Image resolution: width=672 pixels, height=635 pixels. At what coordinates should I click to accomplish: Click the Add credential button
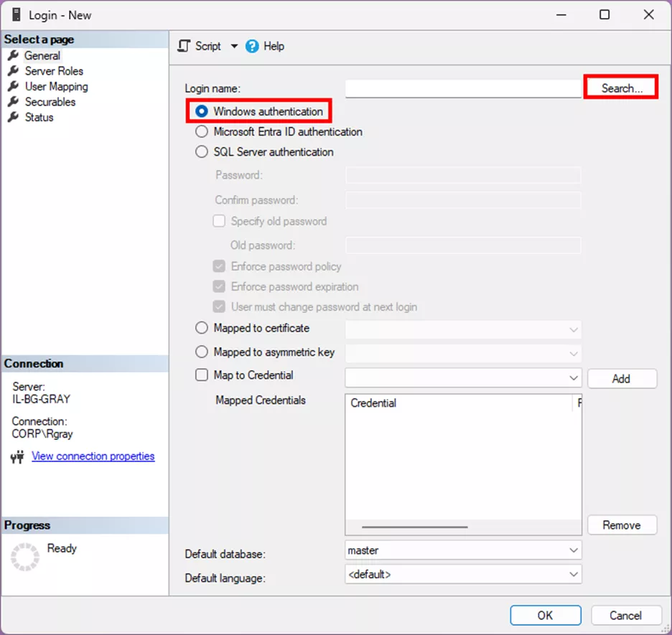click(x=622, y=379)
